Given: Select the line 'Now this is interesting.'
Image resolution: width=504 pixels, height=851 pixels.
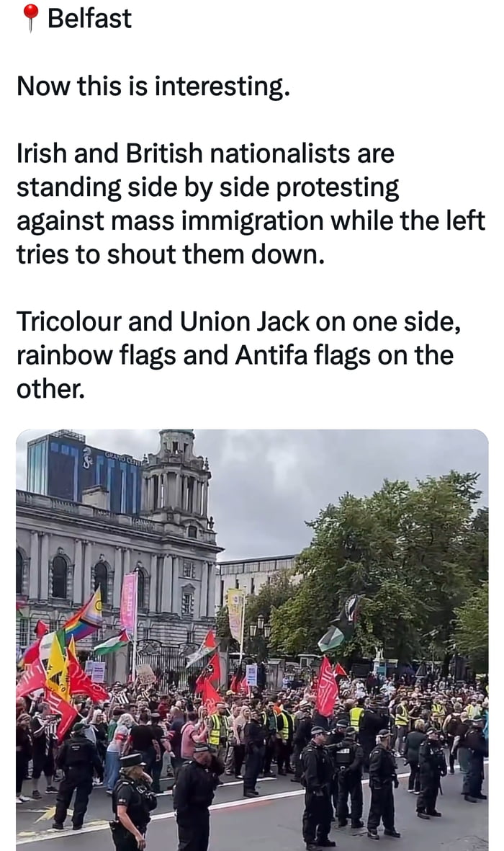Looking at the screenshot, I should pyautogui.click(x=153, y=86).
